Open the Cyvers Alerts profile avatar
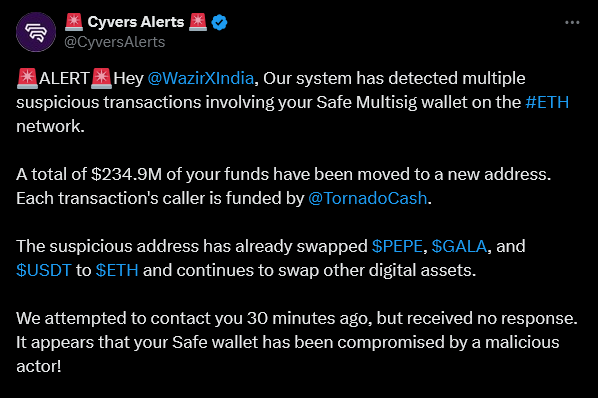The image size is (598, 398). tap(36, 32)
